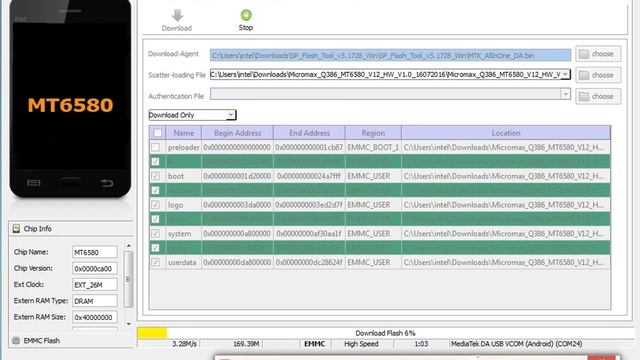
Task: Click end address 0x00000000af30aa1f cell
Action: pyautogui.click(x=309, y=233)
